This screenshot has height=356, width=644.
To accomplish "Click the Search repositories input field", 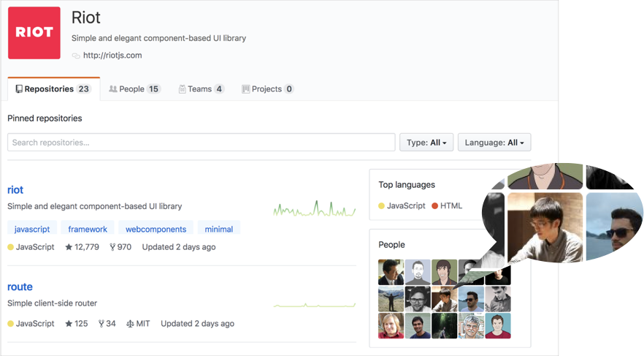I will coord(202,143).
